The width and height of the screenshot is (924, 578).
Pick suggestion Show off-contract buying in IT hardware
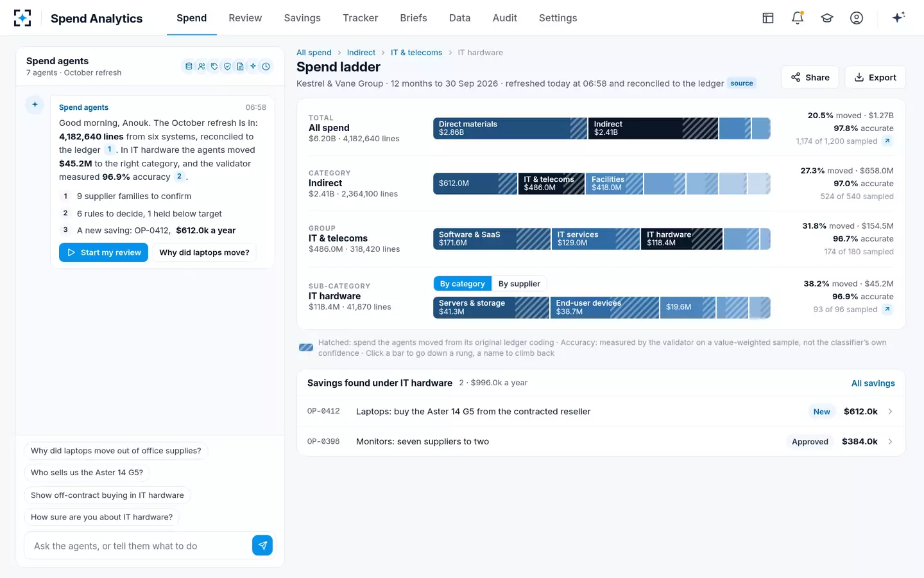[107, 495]
